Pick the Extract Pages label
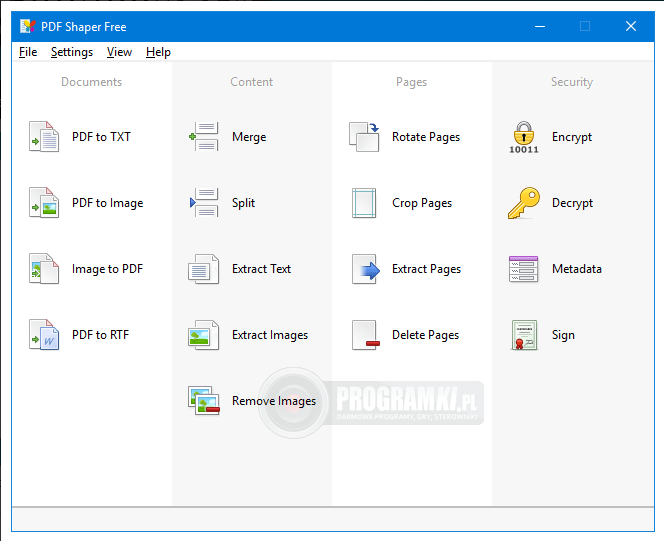Screen dimensions: 664x541 [x=426, y=269]
